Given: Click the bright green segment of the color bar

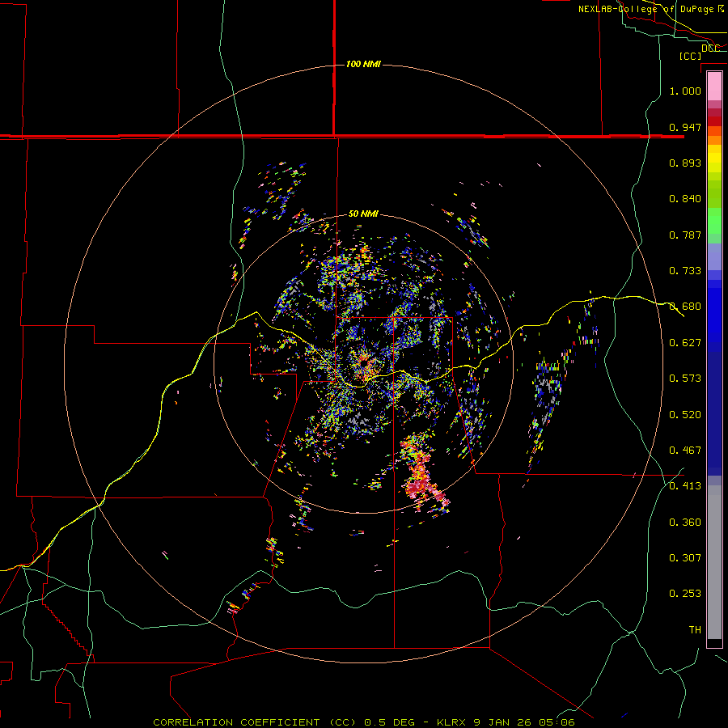Looking at the screenshot, I should tap(714, 221).
